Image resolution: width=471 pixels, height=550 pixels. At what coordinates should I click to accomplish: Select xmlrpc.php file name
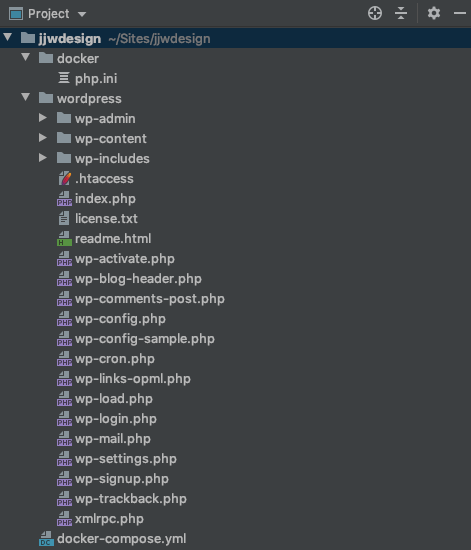click(109, 519)
